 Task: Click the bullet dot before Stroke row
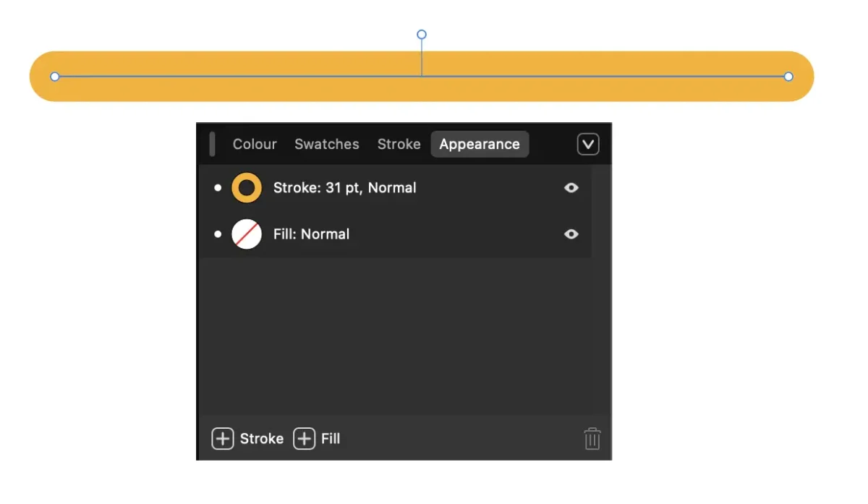218,188
